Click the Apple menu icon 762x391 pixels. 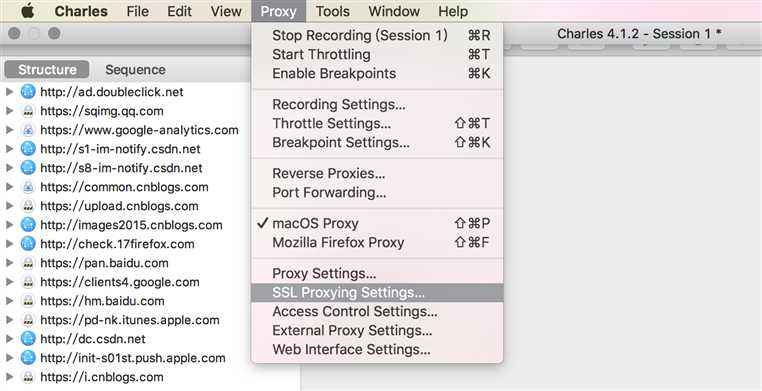(28, 11)
